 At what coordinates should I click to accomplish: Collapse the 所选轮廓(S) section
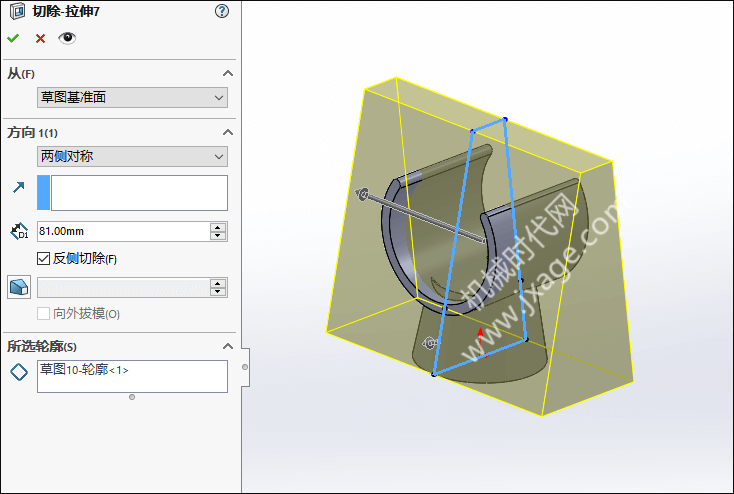click(x=228, y=347)
